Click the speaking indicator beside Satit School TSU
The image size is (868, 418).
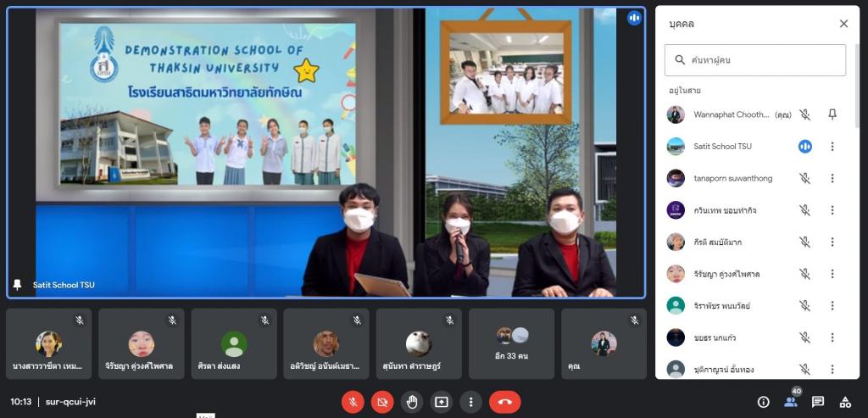(805, 147)
